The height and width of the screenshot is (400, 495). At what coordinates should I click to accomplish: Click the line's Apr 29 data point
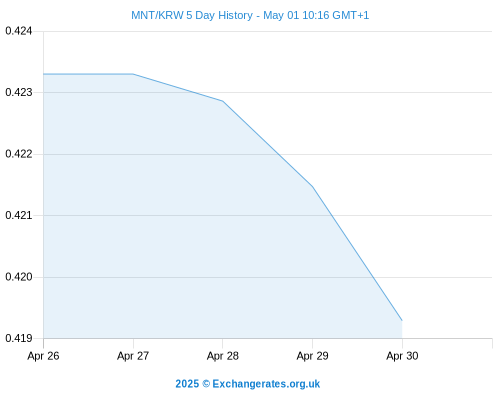pyautogui.click(x=312, y=186)
